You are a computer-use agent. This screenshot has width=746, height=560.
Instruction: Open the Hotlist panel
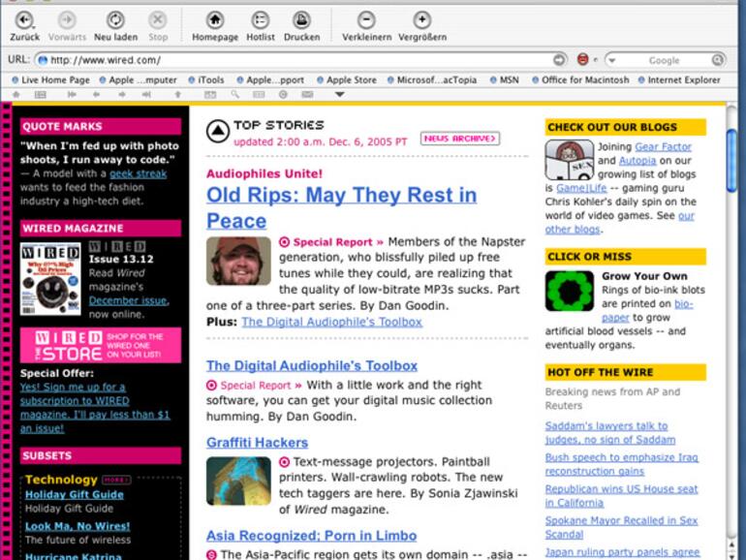click(261, 27)
